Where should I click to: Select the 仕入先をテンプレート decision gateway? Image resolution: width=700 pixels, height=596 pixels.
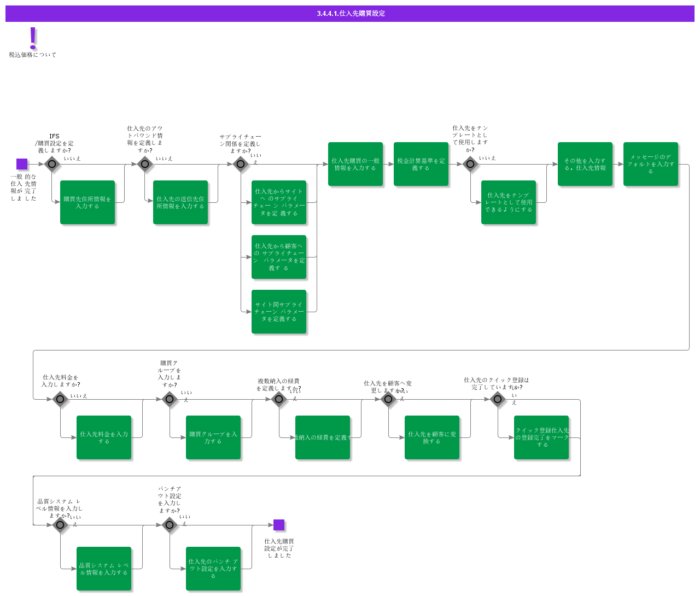pos(470,164)
